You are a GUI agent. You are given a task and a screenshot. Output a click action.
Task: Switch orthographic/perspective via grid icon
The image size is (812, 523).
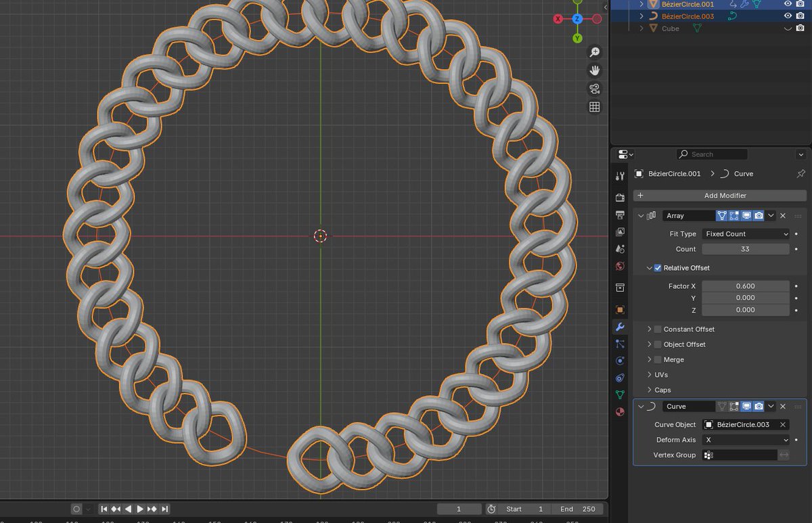[595, 107]
